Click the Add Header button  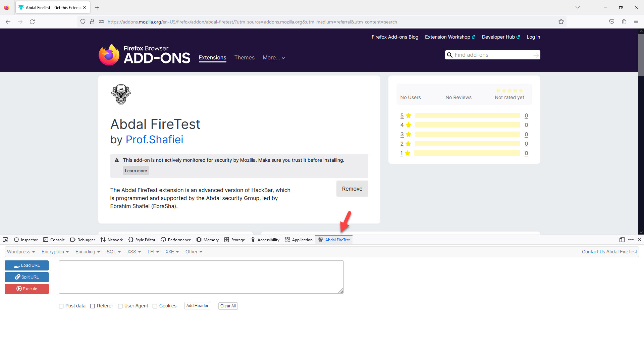[197, 306]
